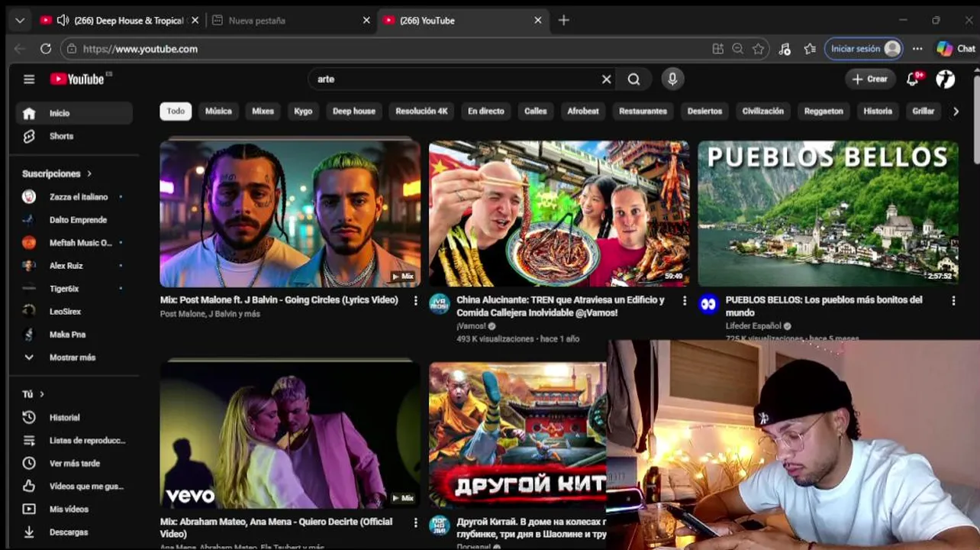This screenshot has width=980, height=550.
Task: Open a new browser tab with plus
Action: pos(563,21)
